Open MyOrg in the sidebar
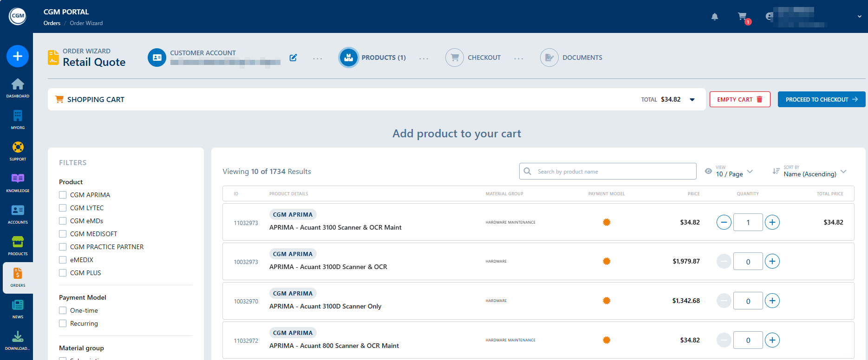Image resolution: width=868 pixels, height=360 pixels. click(x=18, y=119)
